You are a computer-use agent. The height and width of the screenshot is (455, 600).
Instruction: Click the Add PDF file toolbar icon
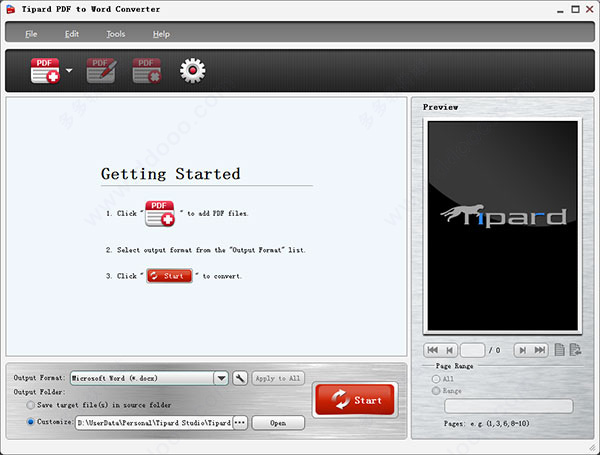coord(45,70)
